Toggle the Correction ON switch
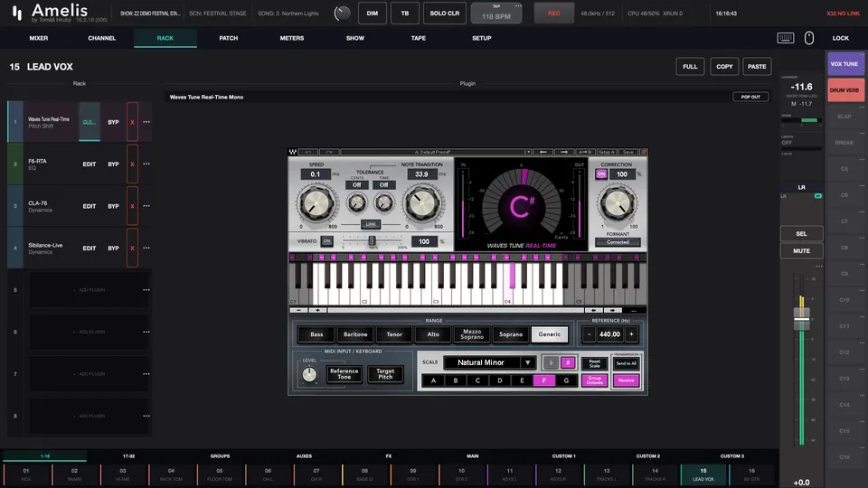This screenshot has width=868, height=488. [601, 174]
